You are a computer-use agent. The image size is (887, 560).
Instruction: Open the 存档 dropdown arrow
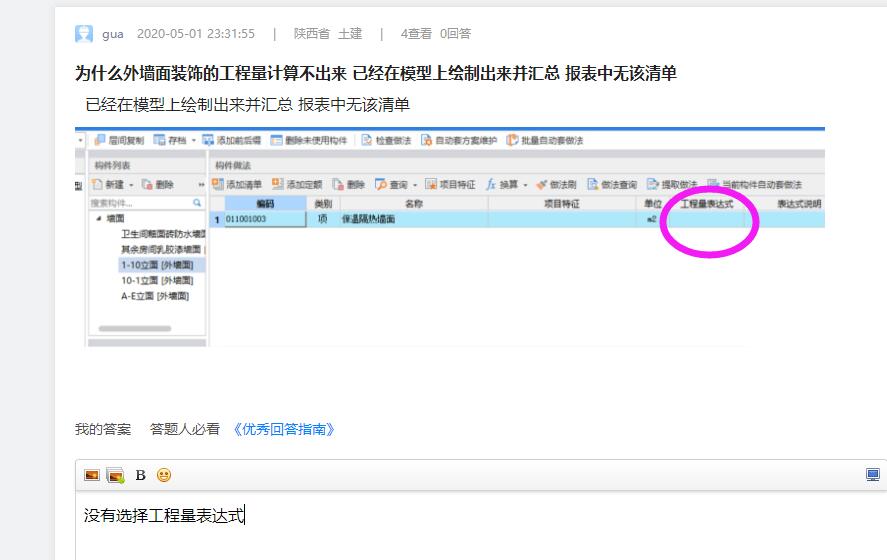pyautogui.click(x=193, y=140)
